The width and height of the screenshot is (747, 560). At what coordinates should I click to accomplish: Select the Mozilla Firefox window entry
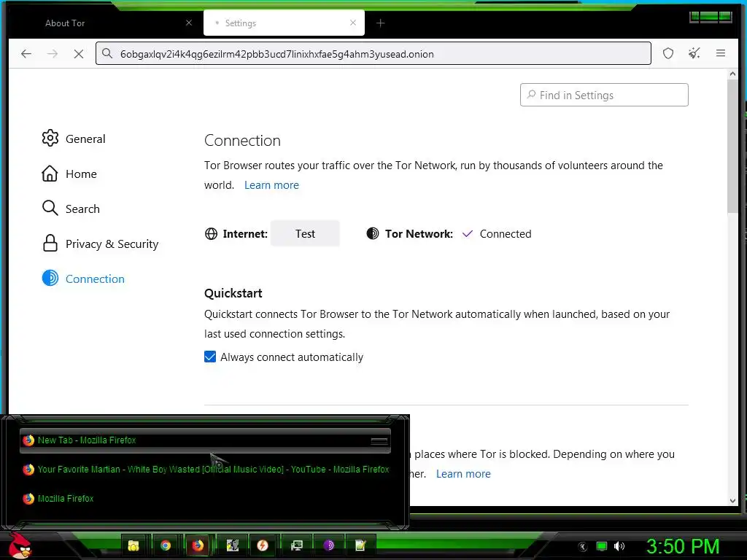coord(205,499)
